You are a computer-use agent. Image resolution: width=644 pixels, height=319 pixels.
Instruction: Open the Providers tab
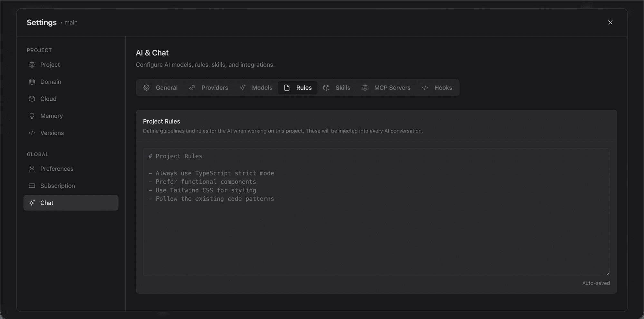point(208,88)
